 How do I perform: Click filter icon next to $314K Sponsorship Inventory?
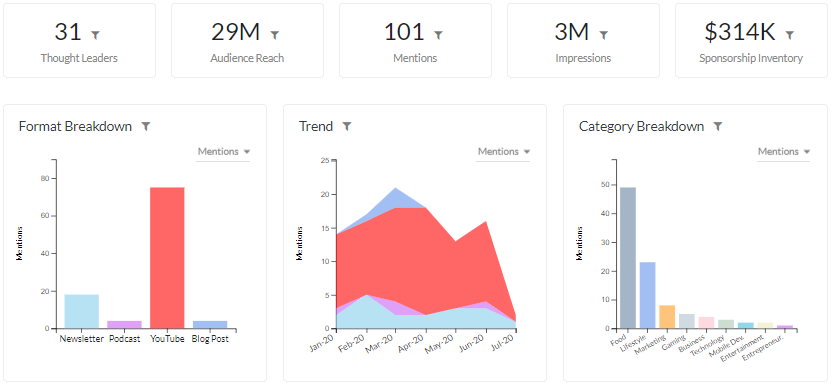(790, 35)
